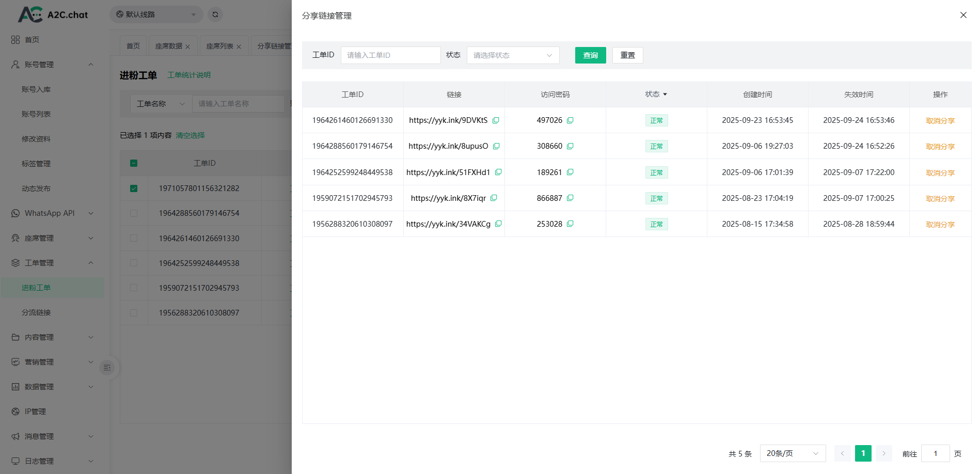980x474 pixels.
Task: Check the row 1964288560179146754 checkbox
Action: click(134, 213)
